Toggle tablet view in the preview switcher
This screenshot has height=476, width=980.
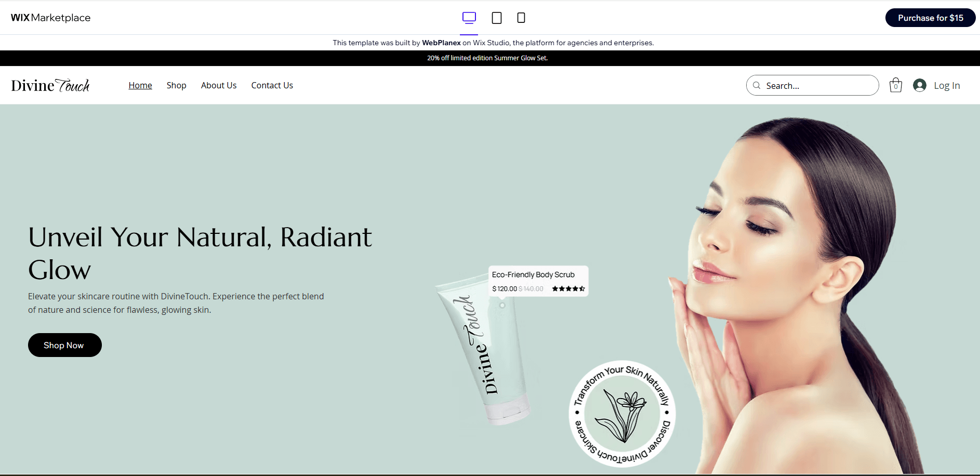pos(496,17)
